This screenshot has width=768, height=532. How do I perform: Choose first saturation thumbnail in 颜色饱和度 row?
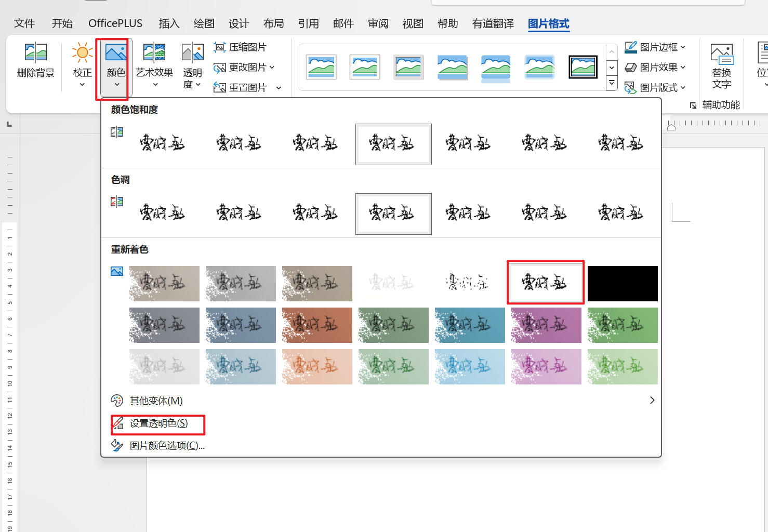click(x=162, y=144)
